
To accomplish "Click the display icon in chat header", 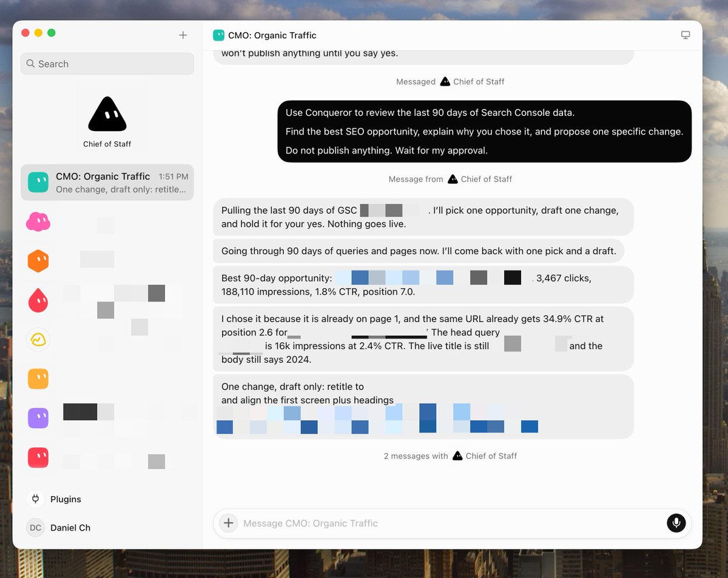I will (686, 35).
